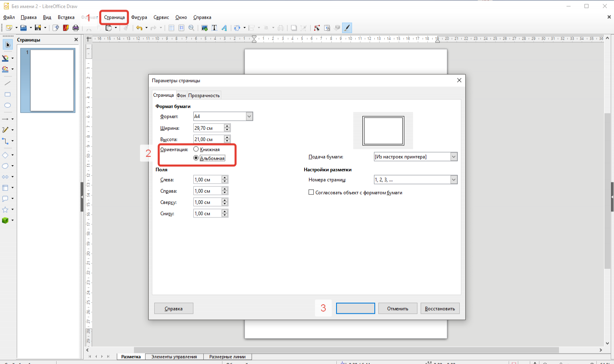This screenshot has width=614, height=364.
Task: Decrease the Снизу margin with down arrow
Action: point(225,216)
